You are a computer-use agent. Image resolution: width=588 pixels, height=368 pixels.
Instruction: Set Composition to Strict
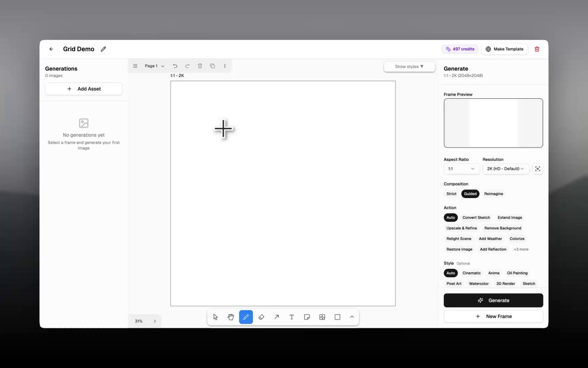pyautogui.click(x=451, y=194)
